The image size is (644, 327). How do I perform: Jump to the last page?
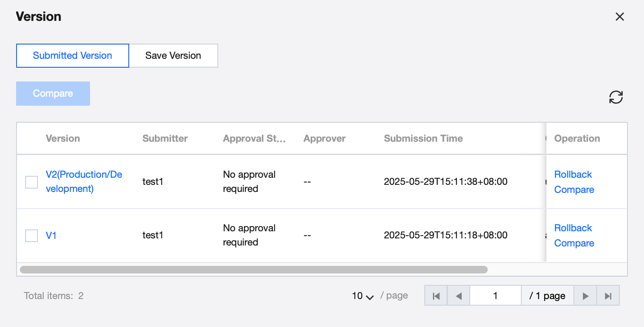point(608,296)
